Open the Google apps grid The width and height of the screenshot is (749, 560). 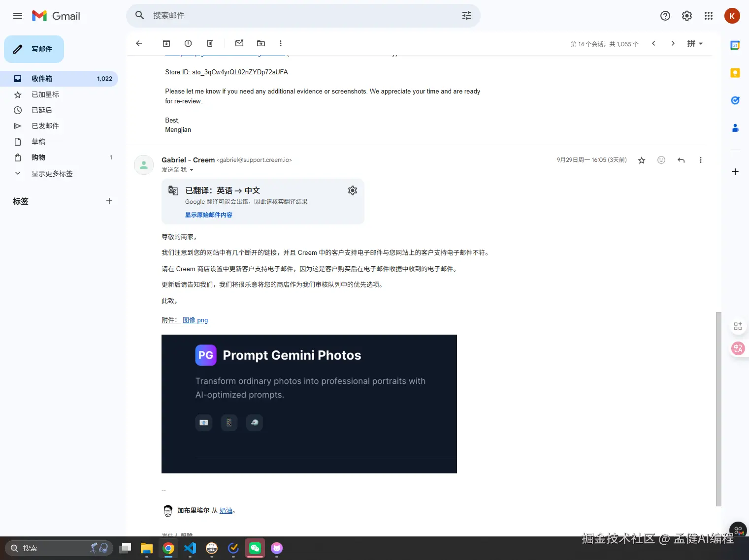709,16
